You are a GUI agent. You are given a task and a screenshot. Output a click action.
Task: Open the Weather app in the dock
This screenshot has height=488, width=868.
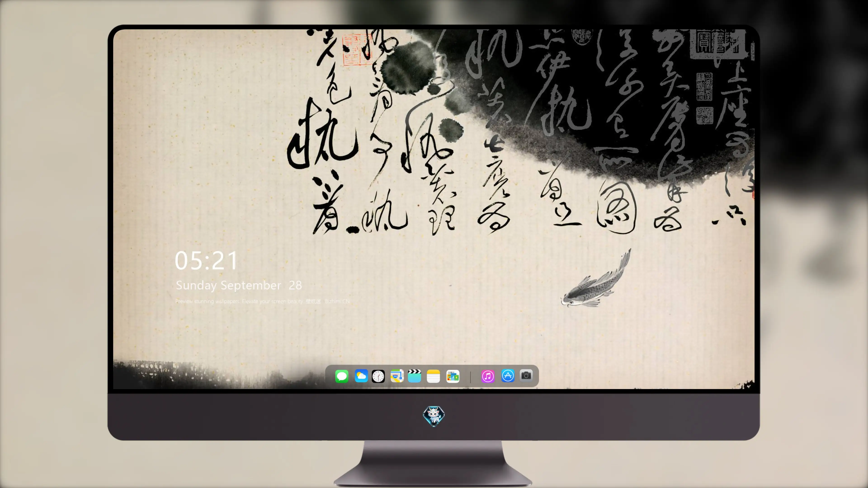361,376
